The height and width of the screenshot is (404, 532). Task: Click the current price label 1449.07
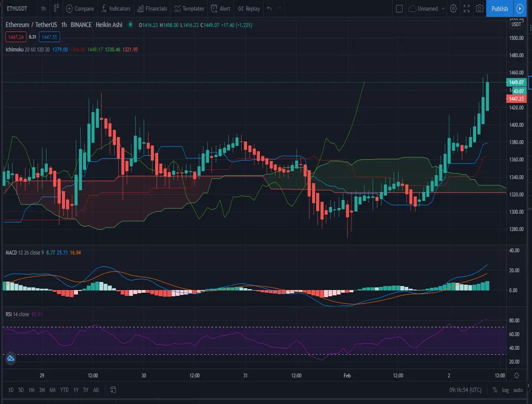coord(516,82)
